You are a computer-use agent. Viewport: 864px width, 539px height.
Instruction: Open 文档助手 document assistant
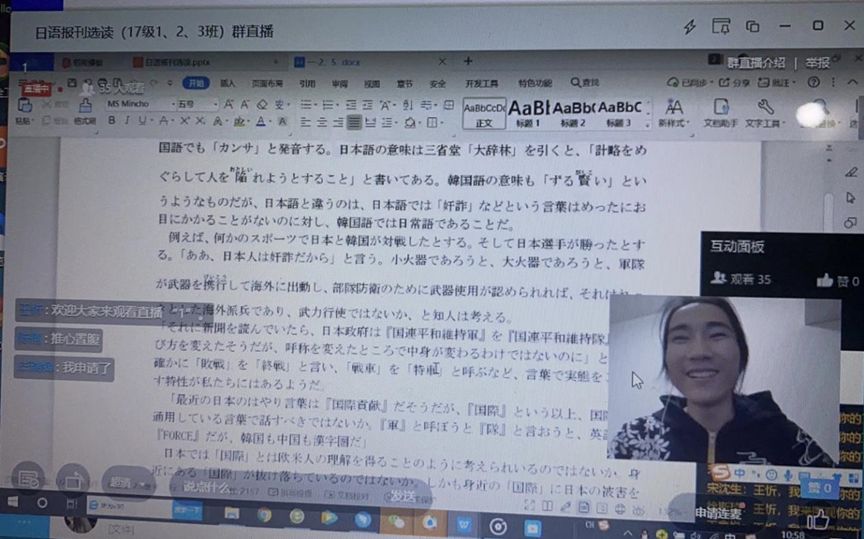coord(720,112)
